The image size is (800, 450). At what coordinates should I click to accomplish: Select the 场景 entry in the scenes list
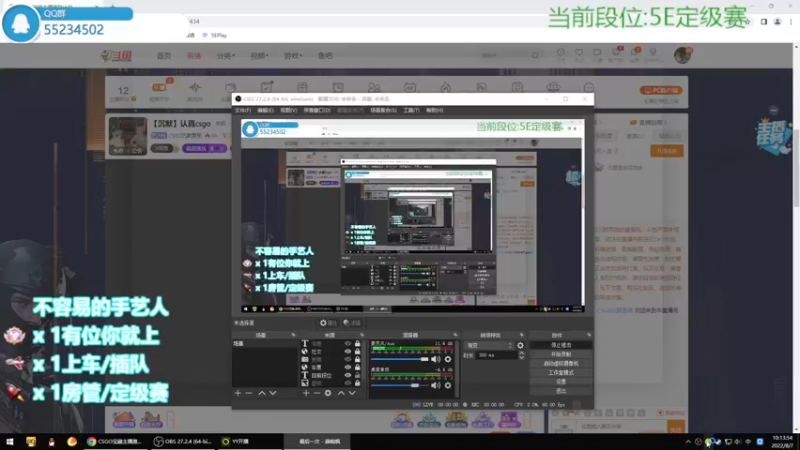(264, 344)
